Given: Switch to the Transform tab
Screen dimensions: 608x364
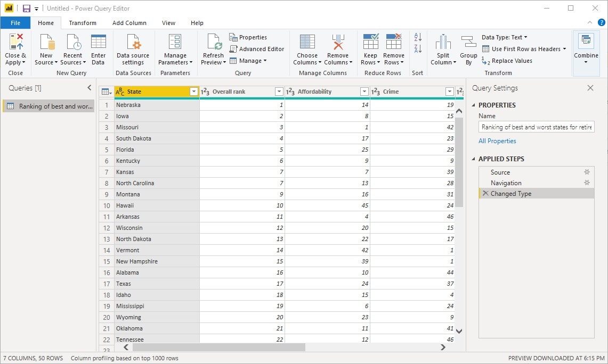Looking at the screenshot, I should click(83, 23).
